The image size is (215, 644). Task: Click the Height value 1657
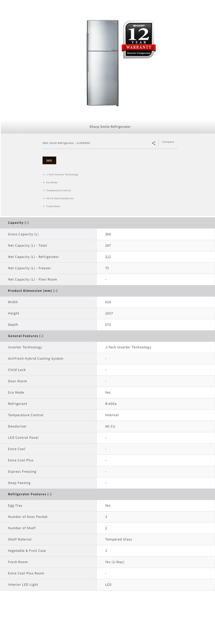[109, 313]
